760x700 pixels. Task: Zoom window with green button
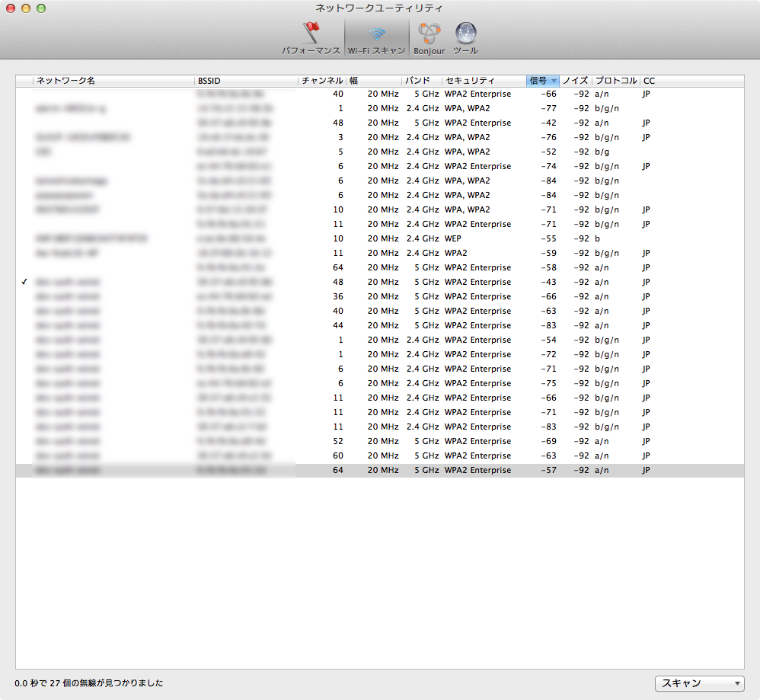[41, 8]
